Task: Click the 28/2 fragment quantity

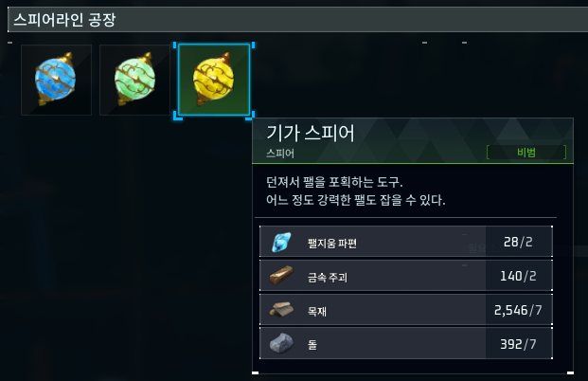Action: click(518, 242)
